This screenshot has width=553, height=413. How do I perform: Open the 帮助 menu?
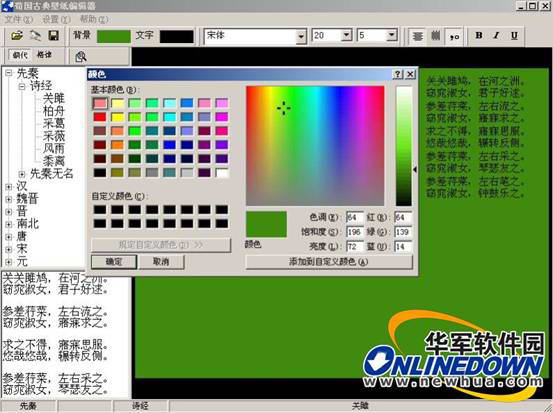pyautogui.click(x=94, y=19)
